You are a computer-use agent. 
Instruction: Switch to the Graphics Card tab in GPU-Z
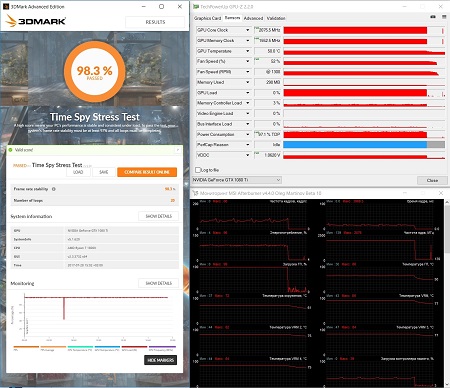(x=207, y=18)
